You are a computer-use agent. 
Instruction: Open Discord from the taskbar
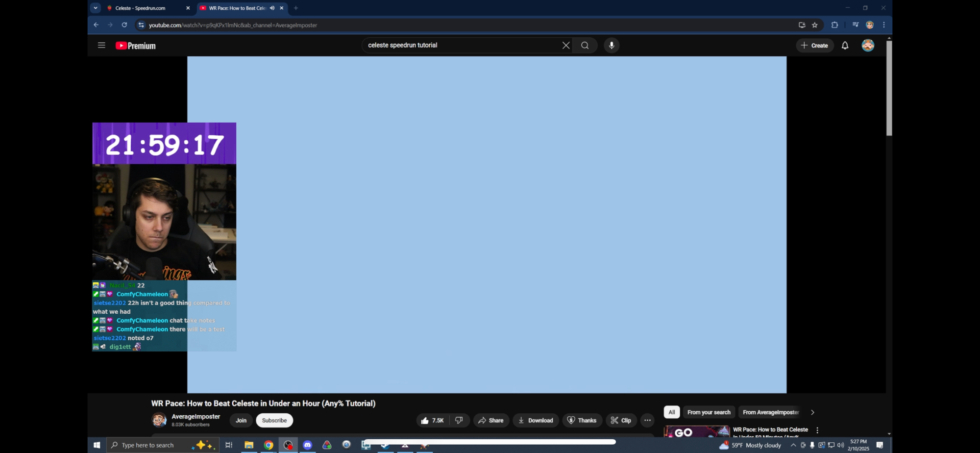307,445
